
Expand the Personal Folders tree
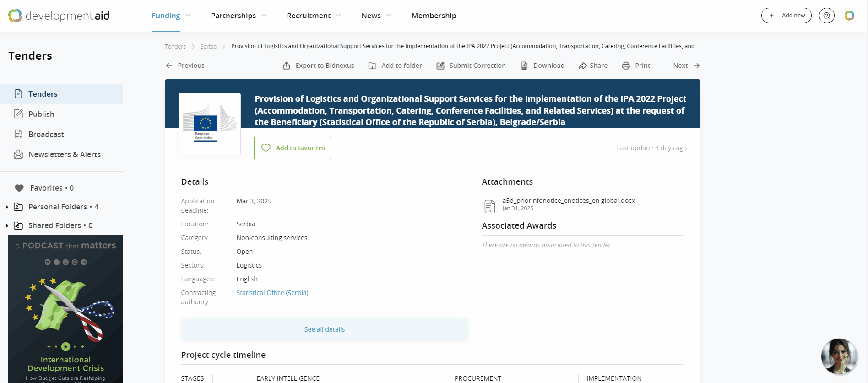[7, 207]
